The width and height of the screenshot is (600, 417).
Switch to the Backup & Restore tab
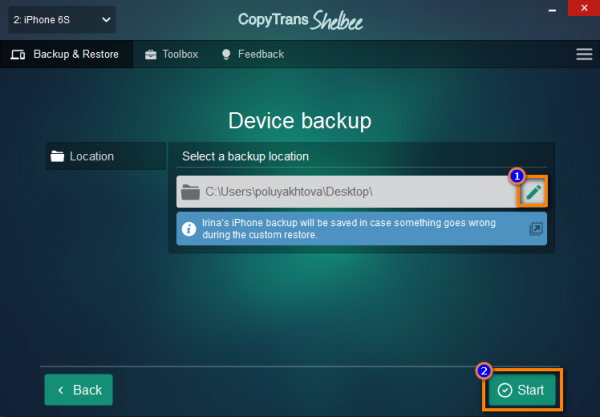coord(64,54)
